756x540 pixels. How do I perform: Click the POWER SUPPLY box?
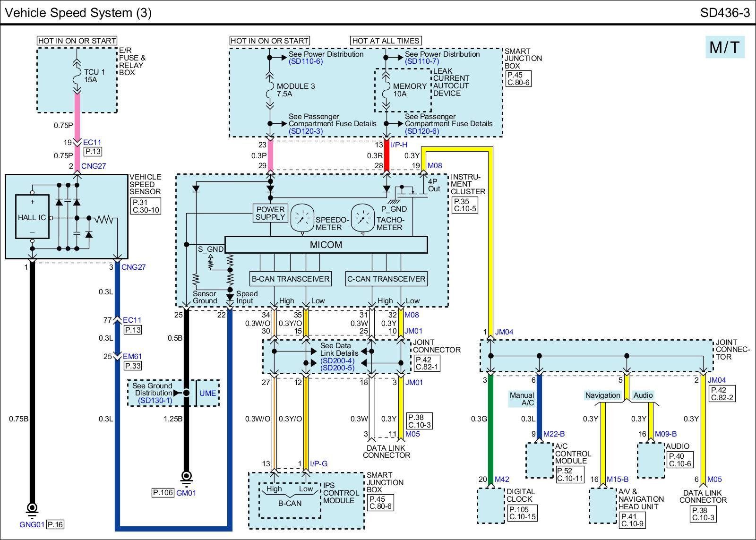click(270, 213)
